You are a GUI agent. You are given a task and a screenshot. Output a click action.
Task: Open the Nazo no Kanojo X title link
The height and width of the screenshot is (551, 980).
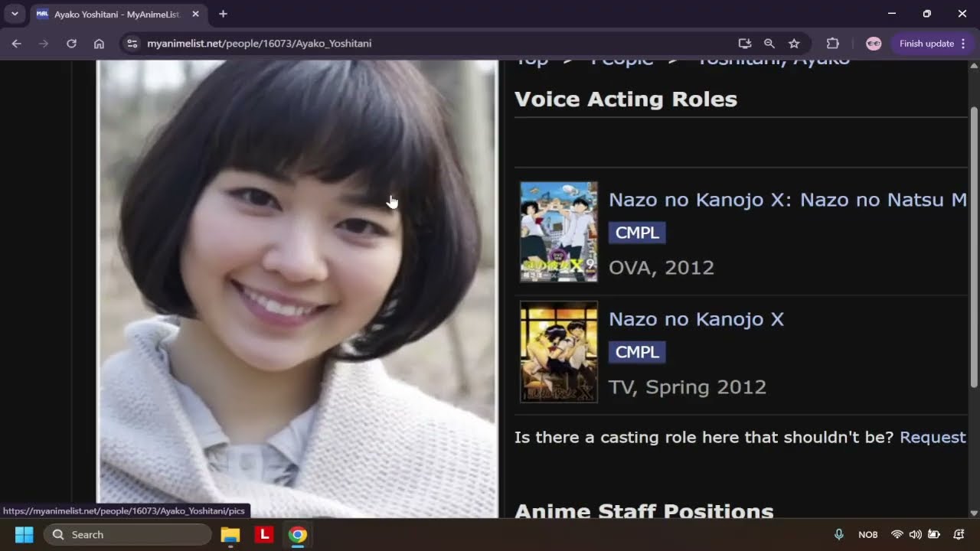[x=696, y=319]
